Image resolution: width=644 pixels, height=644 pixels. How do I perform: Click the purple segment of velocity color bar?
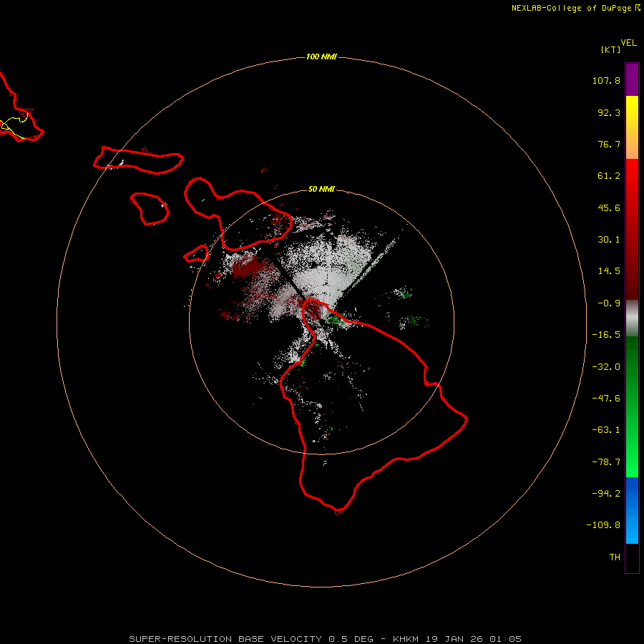click(632, 79)
